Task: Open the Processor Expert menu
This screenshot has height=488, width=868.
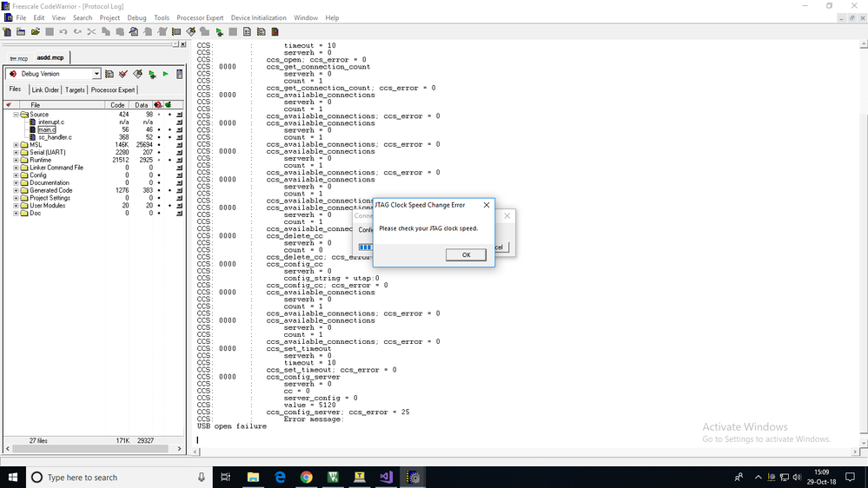Action: [x=200, y=17]
